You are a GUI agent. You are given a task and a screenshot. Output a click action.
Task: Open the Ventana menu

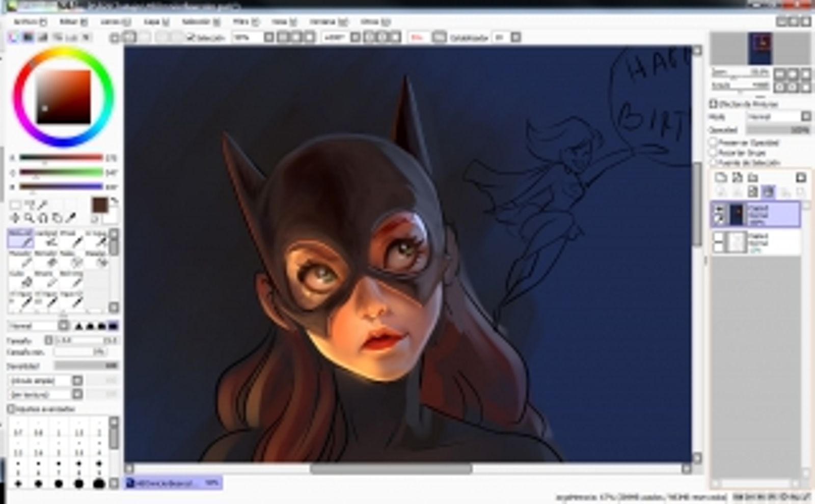click(x=329, y=22)
